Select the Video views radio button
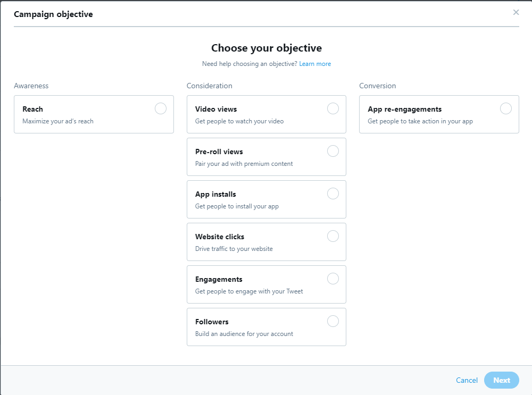 333,108
